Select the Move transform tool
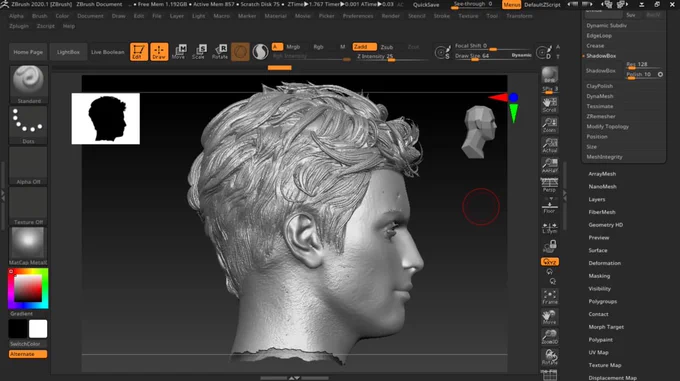This screenshot has height=381, width=680. (x=179, y=52)
